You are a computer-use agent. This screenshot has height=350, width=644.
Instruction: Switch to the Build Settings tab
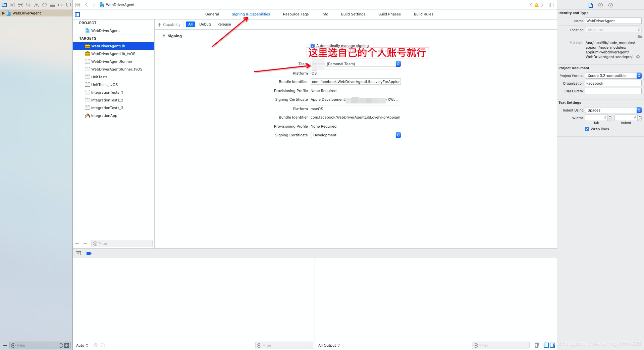click(353, 14)
